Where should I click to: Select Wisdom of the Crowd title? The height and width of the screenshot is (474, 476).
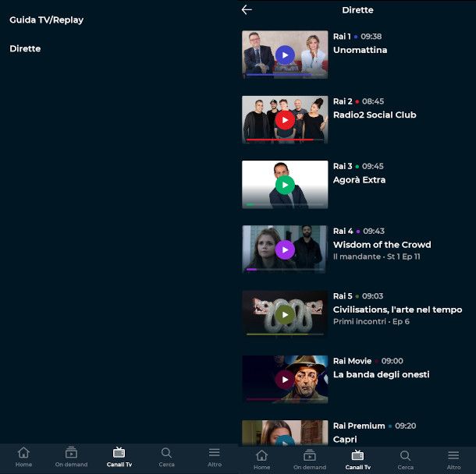pyautogui.click(x=382, y=245)
